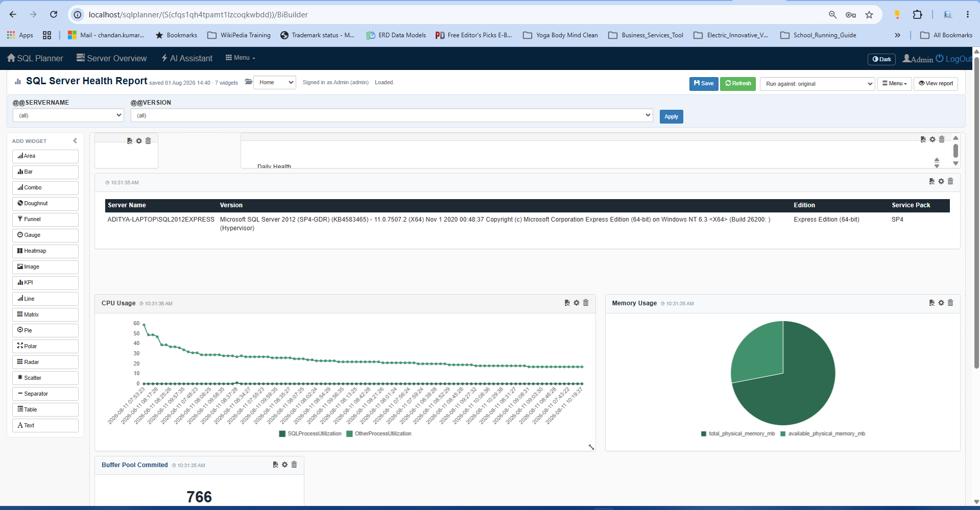This screenshot has height=510, width=980.
Task: Save the SQL Server Health Report
Action: point(704,84)
